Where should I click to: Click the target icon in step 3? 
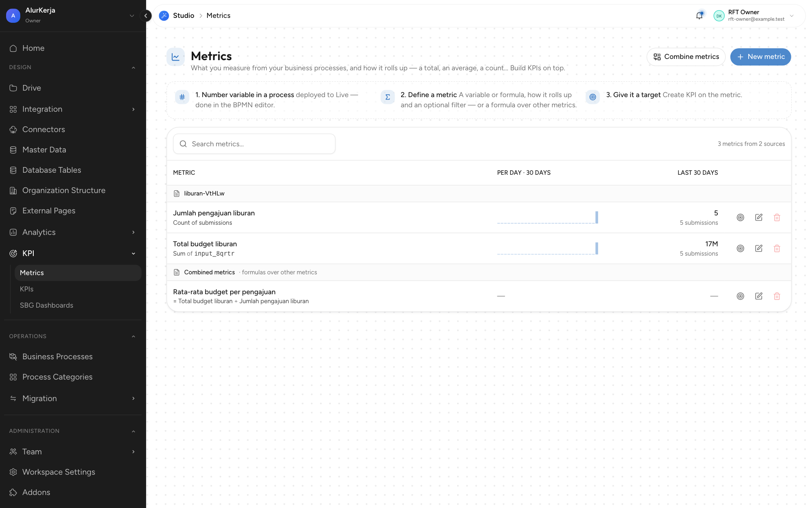point(593,97)
